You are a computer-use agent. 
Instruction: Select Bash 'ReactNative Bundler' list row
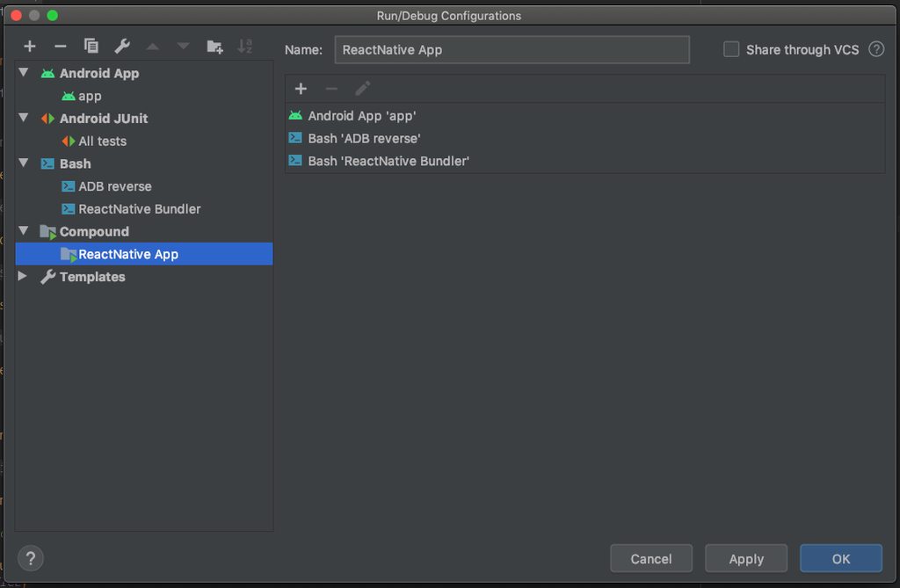[584, 161]
